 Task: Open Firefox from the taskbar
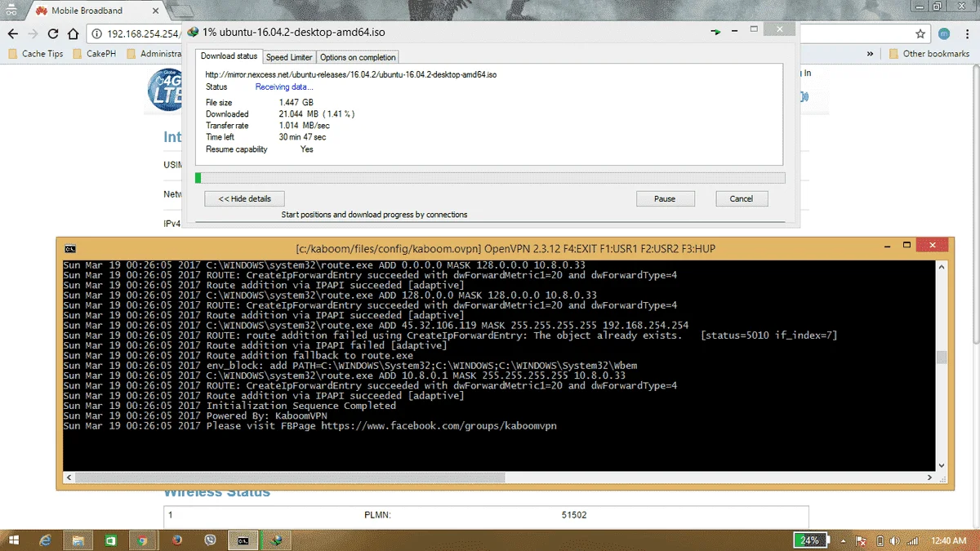[177, 540]
